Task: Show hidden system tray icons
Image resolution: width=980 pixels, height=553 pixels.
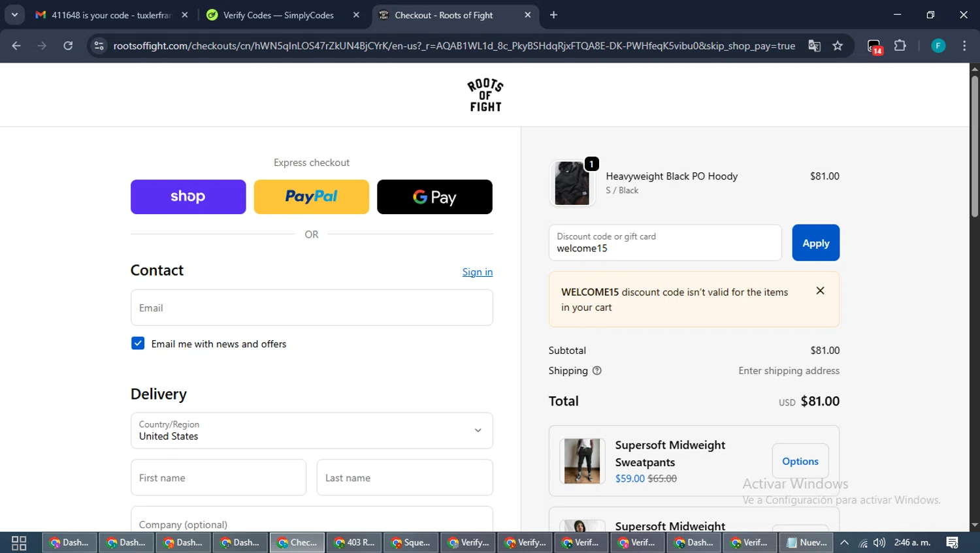Action: pyautogui.click(x=844, y=543)
